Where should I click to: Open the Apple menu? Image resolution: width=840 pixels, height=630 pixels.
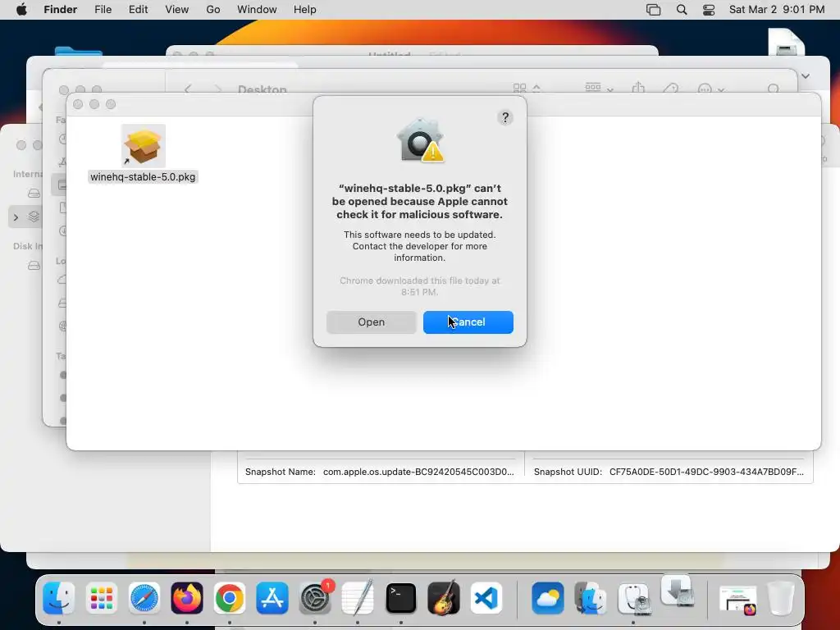[x=21, y=10]
